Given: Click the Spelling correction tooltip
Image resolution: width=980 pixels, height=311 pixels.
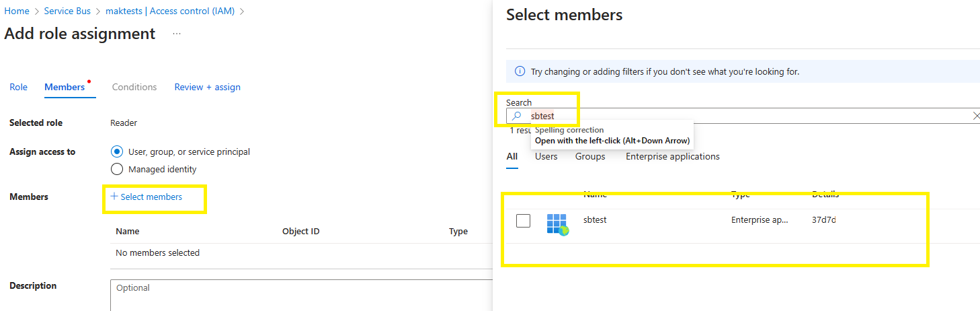Looking at the screenshot, I should (x=612, y=135).
